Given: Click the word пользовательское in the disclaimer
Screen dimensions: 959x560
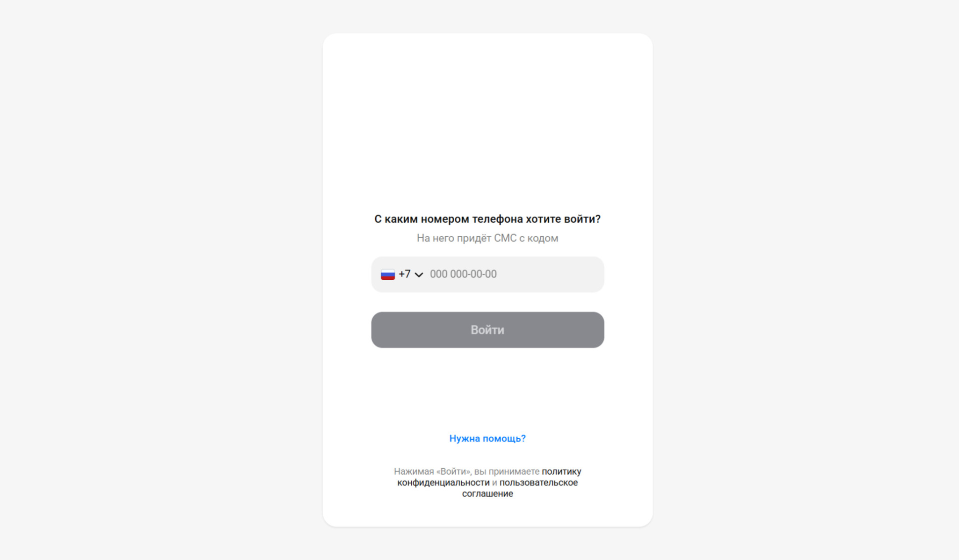Looking at the screenshot, I should tap(538, 483).
